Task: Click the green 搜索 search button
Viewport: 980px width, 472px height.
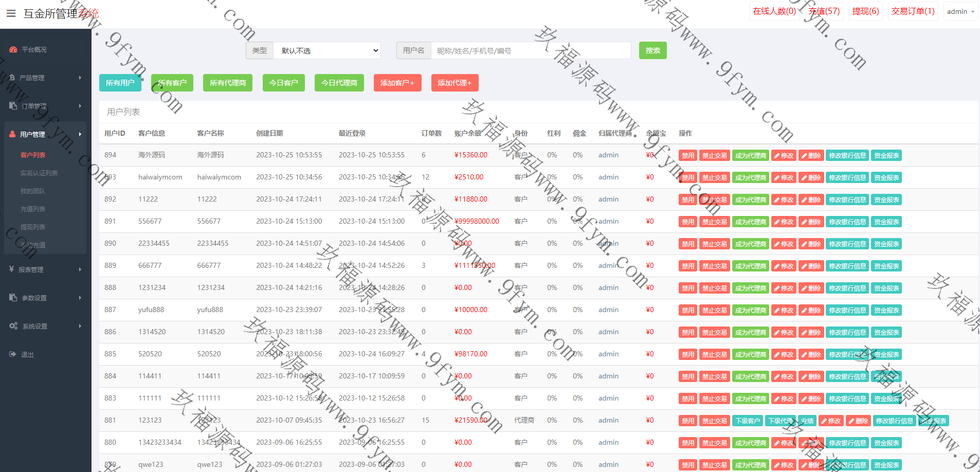Action: tap(652, 50)
